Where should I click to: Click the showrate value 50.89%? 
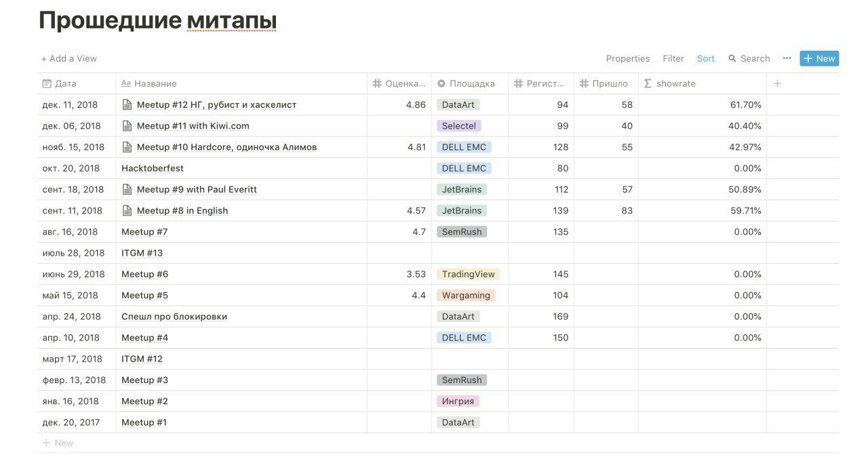tap(745, 189)
